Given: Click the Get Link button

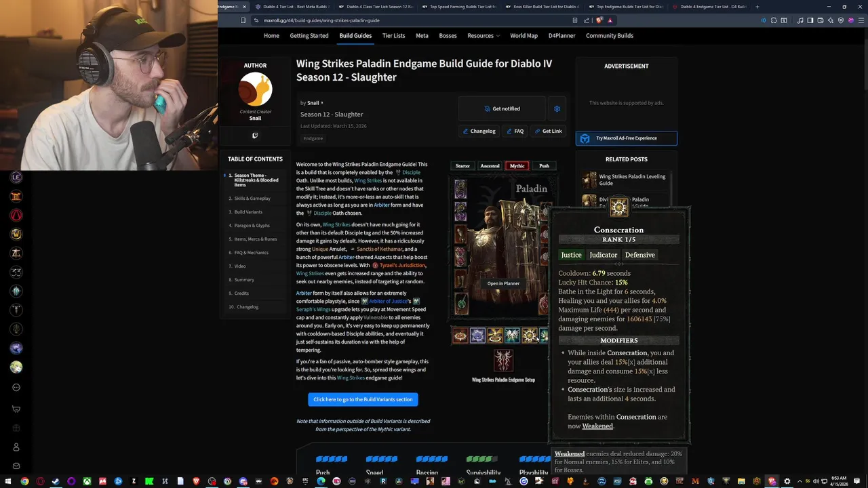Looking at the screenshot, I should coord(548,131).
